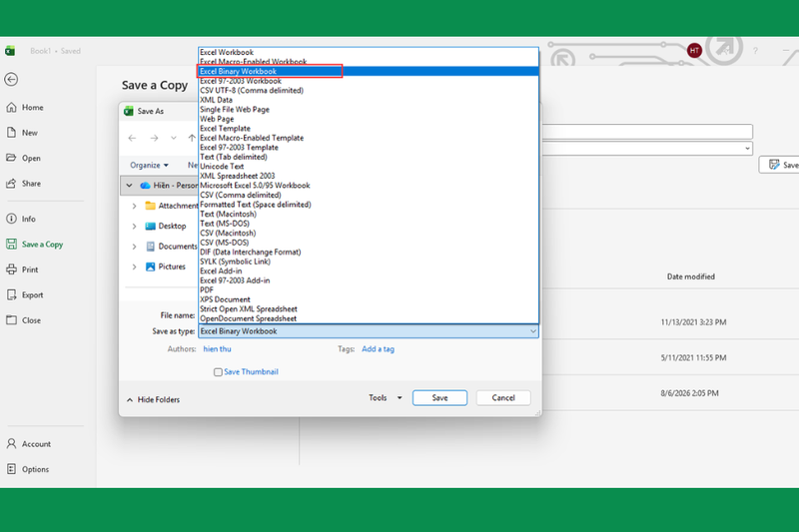Click the Date modified column header
Screen dimensions: 799x532
point(690,276)
